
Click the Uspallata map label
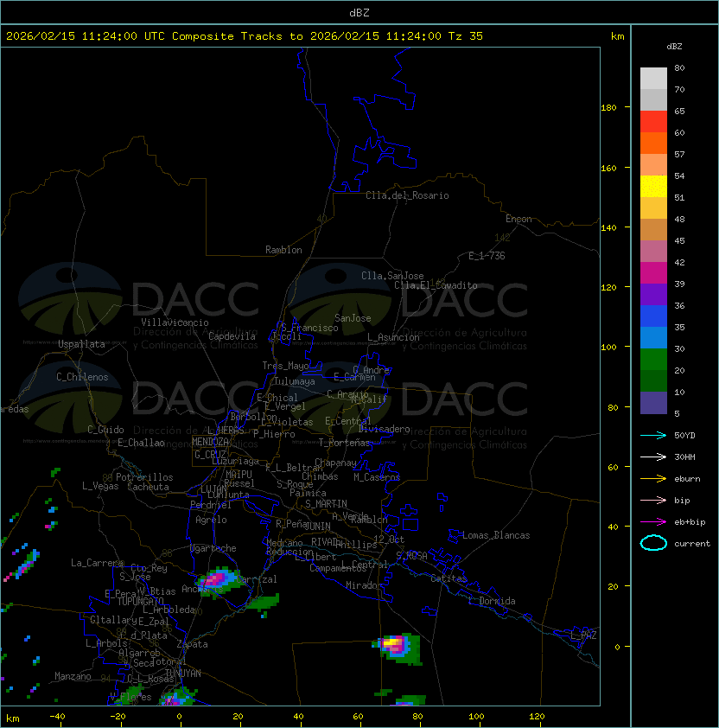81,344
